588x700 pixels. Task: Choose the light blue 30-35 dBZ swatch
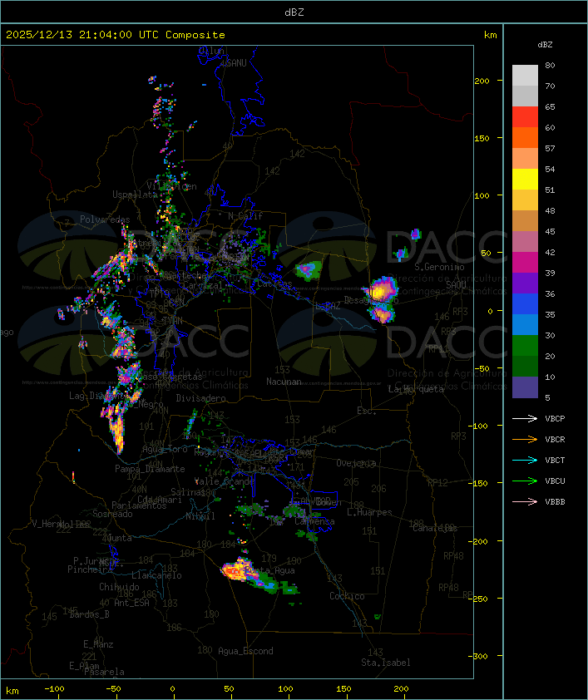pyautogui.click(x=525, y=324)
